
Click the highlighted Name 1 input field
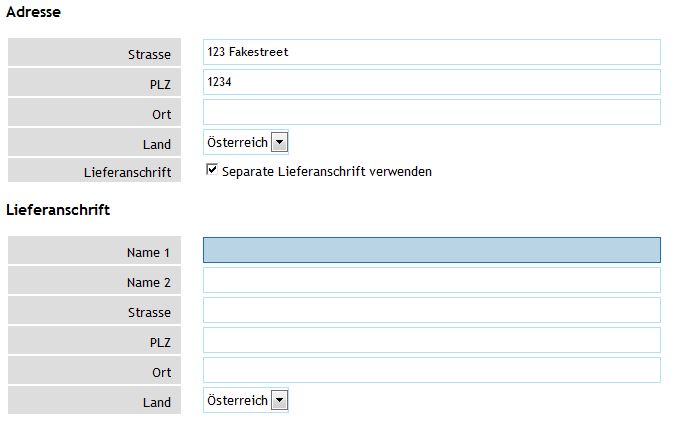coord(431,250)
